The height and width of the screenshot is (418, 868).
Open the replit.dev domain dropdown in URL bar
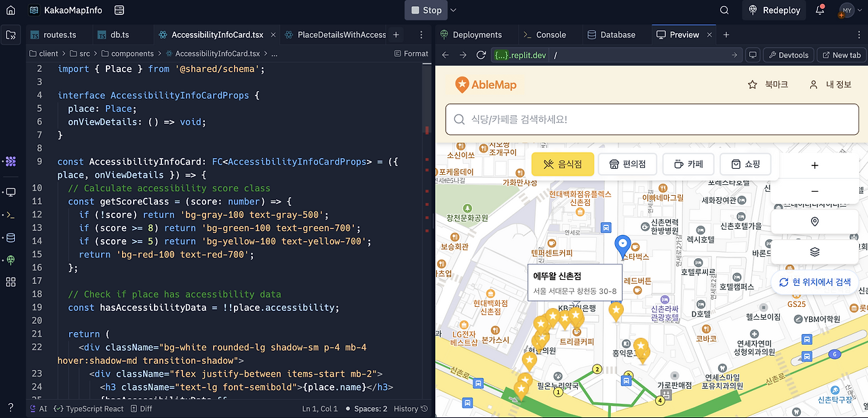pos(520,55)
